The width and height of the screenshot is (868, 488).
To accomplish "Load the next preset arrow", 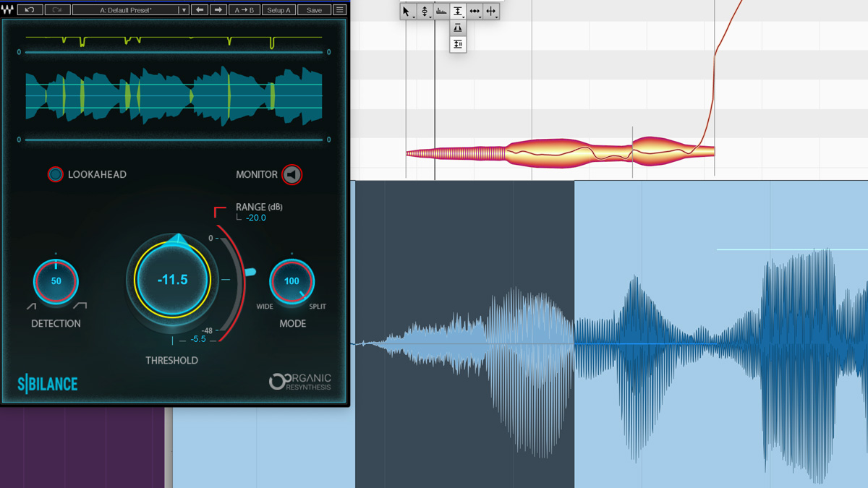I will [218, 10].
